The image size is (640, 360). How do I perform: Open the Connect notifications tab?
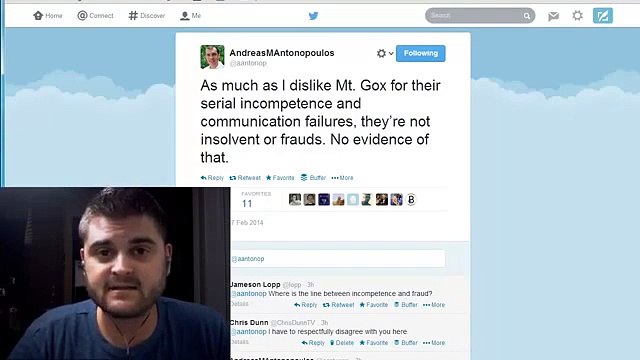click(96, 16)
